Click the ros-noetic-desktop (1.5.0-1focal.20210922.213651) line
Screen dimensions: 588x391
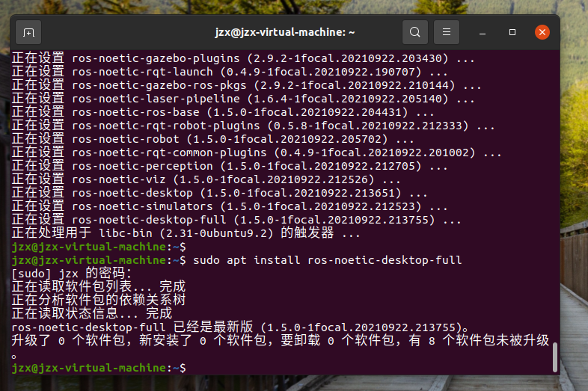[219, 194]
